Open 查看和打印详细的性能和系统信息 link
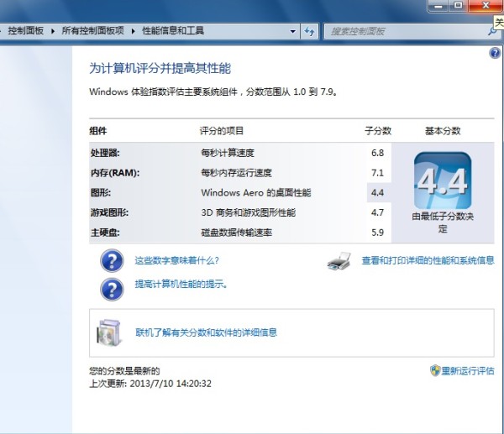Screen dimensions: 504x434 428,260
